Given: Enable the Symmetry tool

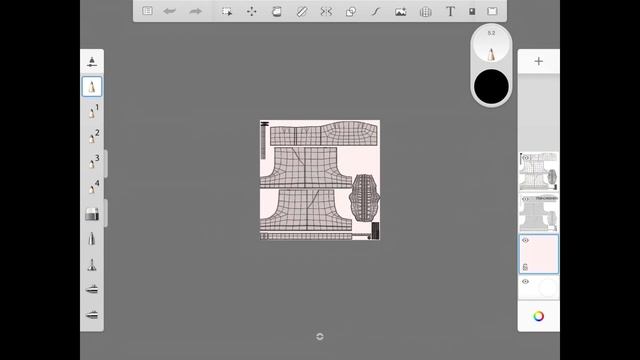Looking at the screenshot, I should [326, 11].
